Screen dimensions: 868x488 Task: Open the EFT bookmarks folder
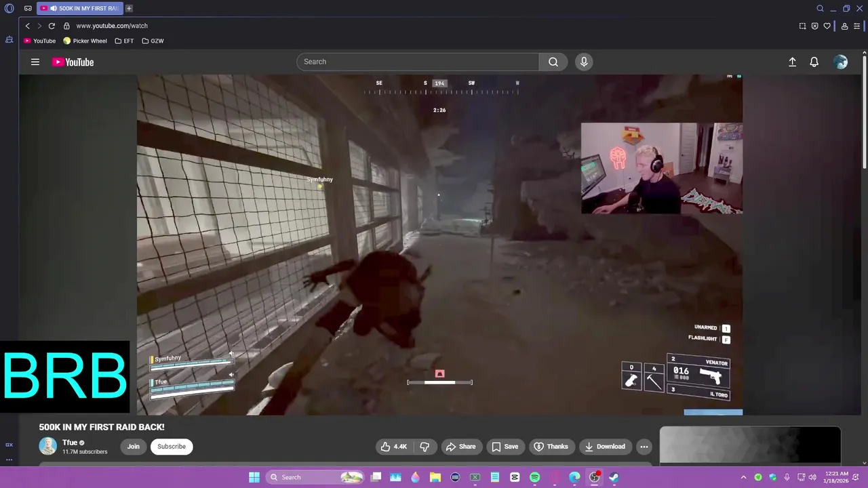tap(124, 41)
